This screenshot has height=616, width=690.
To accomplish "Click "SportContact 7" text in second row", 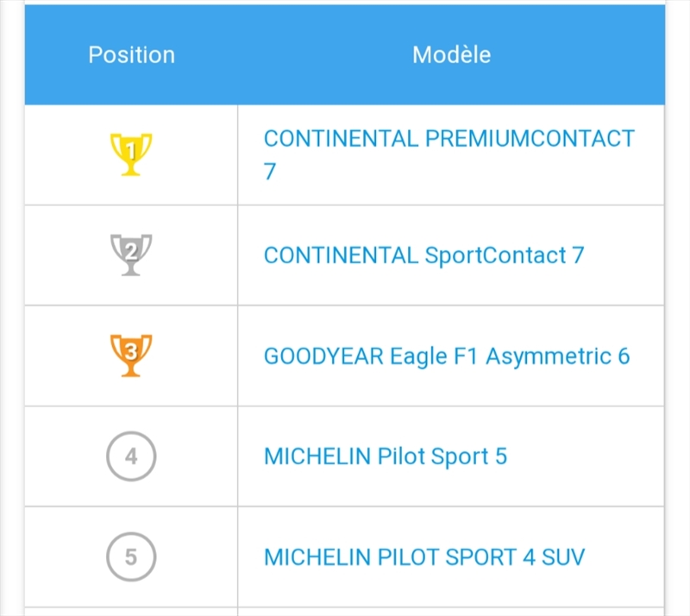I will click(x=505, y=255).
